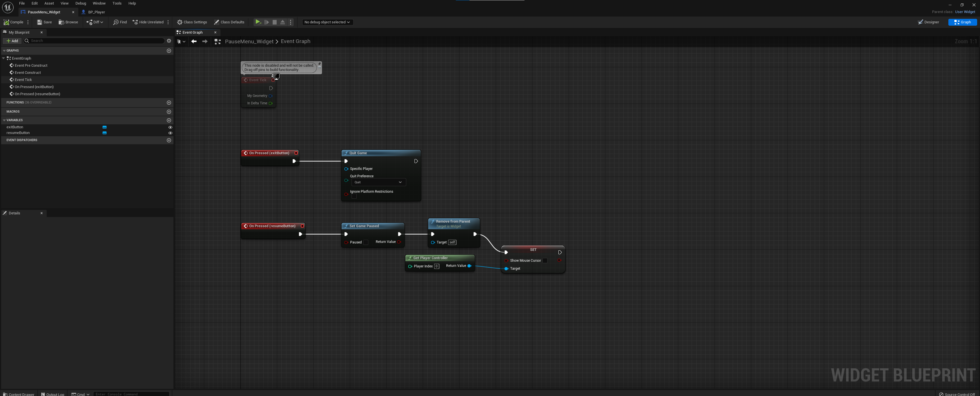Click Browse to asset icon
This screenshot has width=980, height=396.
[61, 22]
